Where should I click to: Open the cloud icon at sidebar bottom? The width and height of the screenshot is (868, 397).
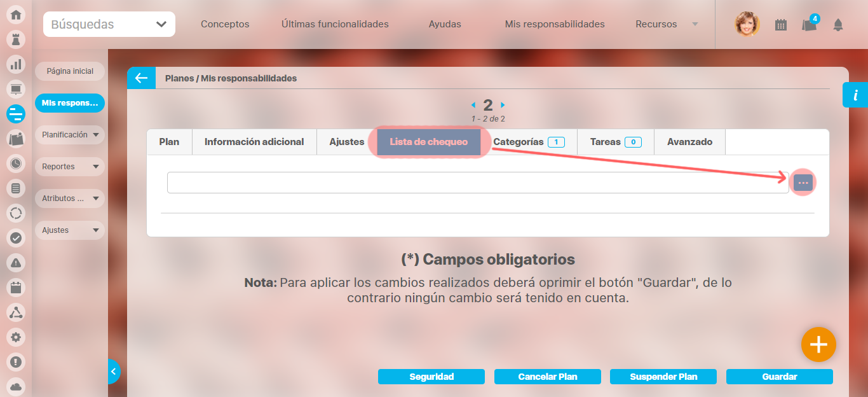(16, 386)
